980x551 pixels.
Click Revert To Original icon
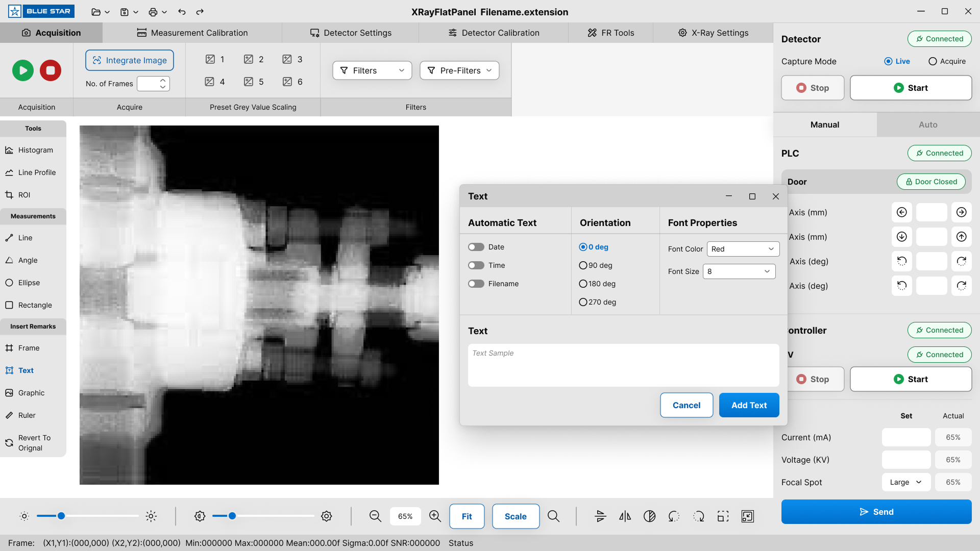(x=10, y=443)
